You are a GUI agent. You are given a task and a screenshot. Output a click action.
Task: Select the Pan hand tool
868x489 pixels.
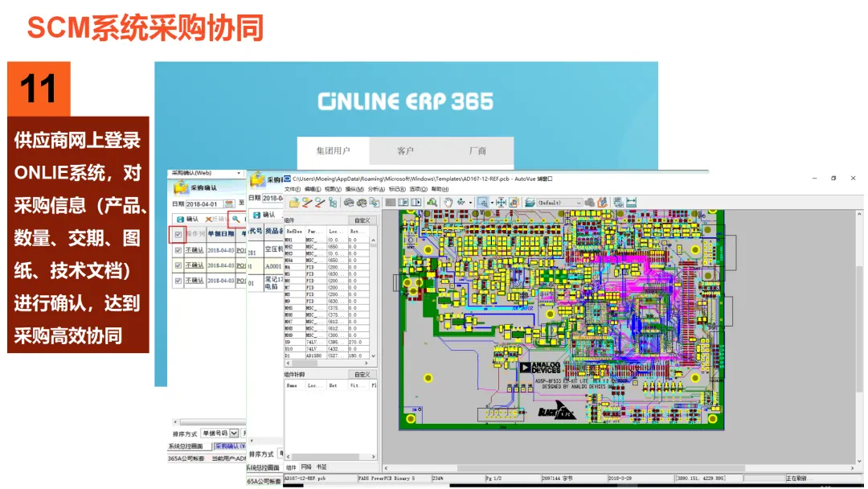pos(448,203)
